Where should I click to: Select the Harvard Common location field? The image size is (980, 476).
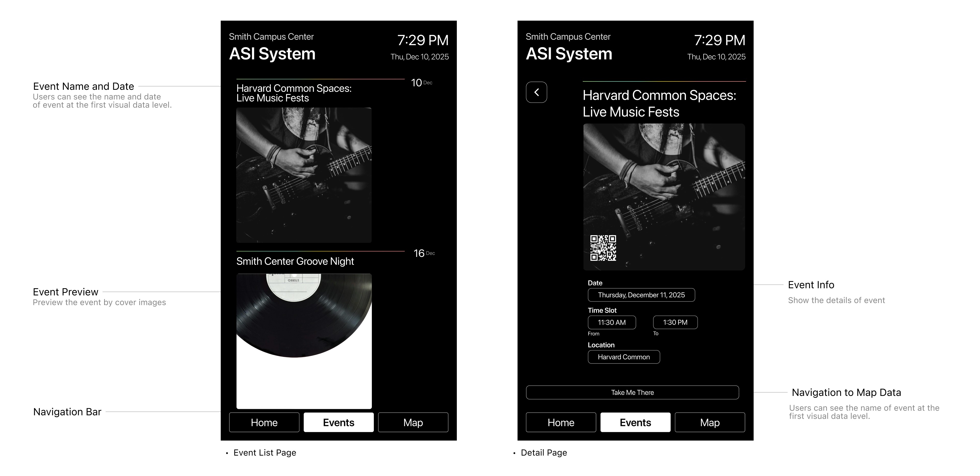tap(624, 357)
